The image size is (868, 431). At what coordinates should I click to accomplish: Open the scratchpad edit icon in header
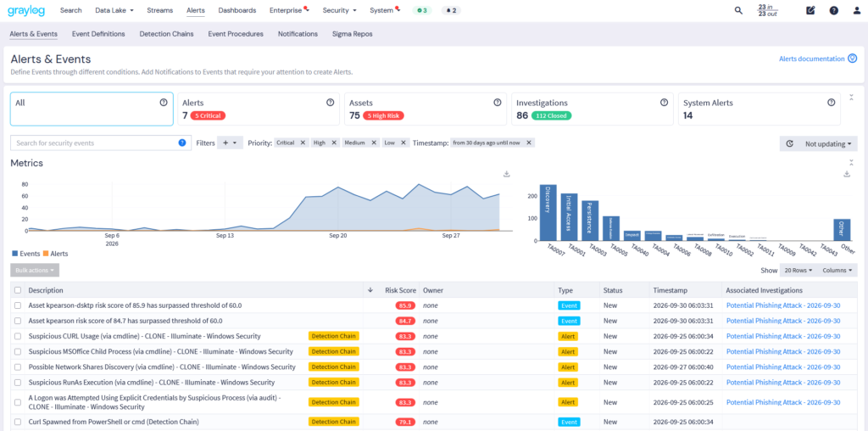pyautogui.click(x=810, y=10)
